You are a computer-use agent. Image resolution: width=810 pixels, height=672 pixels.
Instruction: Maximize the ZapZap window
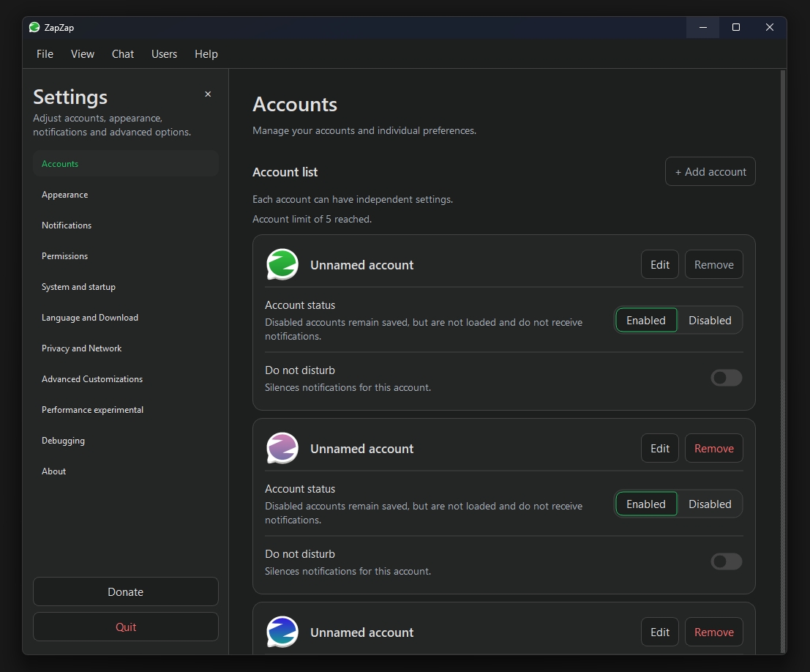point(736,27)
